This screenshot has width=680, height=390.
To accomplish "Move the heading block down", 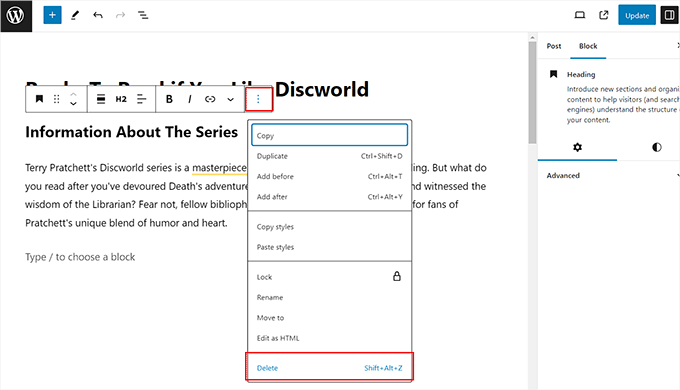I will coord(73,104).
